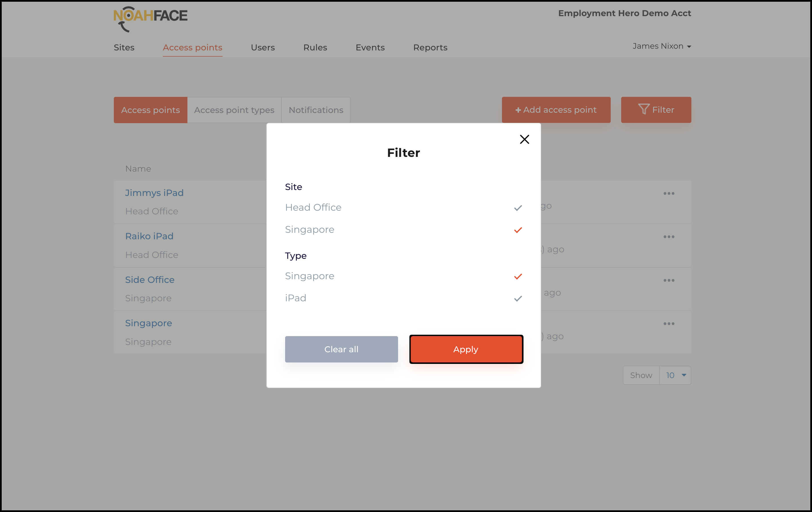The image size is (812, 512).
Task: Open the James Nixon account dropdown
Action: 662,46
